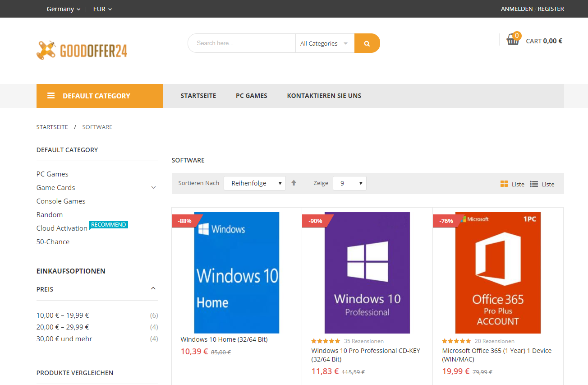The width and height of the screenshot is (588, 385).
Task: Open the EUR currency dropdown
Action: [102, 9]
